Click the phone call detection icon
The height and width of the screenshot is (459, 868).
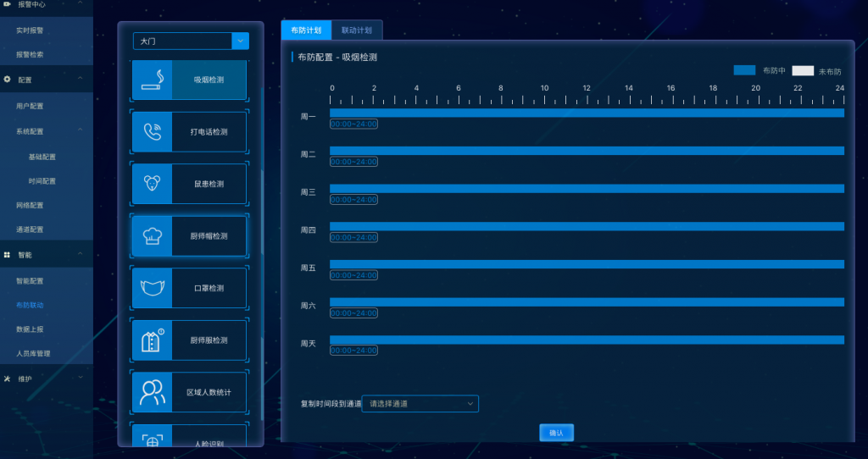[153, 131]
